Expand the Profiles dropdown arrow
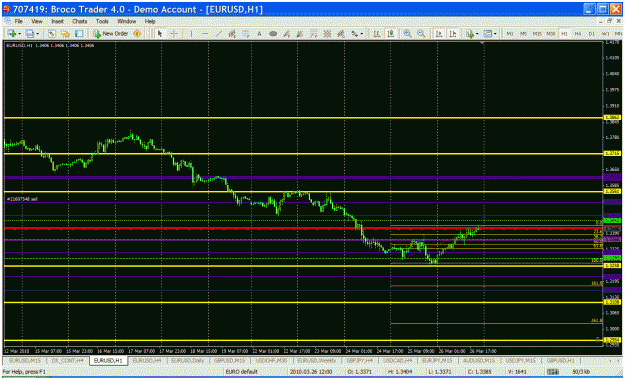The height and width of the screenshot is (378, 625). pyautogui.click(x=37, y=34)
